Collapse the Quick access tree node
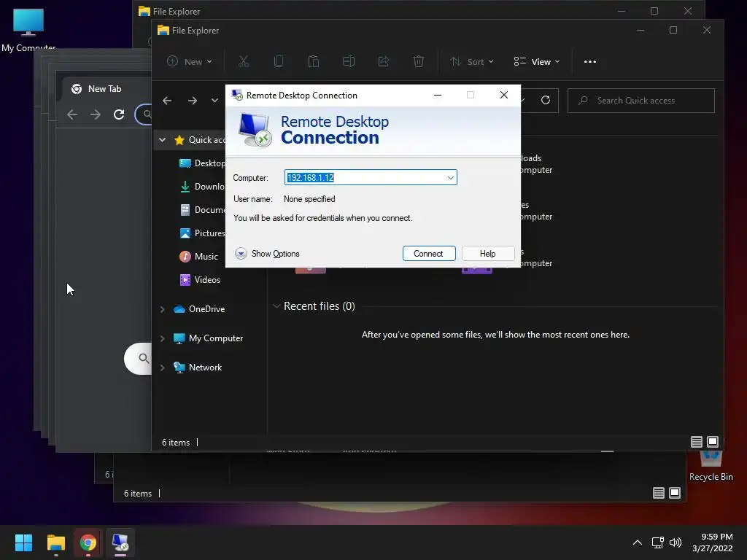 click(163, 140)
